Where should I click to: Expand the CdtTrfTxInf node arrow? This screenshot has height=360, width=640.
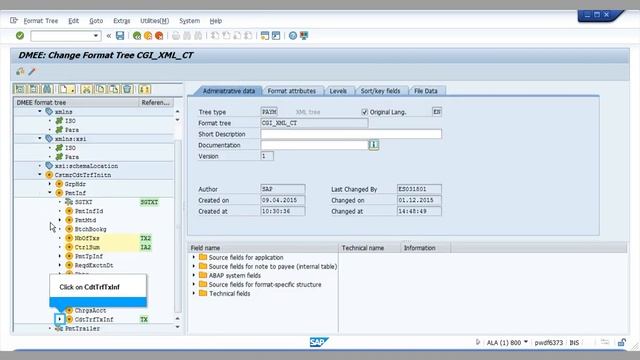coord(60,319)
